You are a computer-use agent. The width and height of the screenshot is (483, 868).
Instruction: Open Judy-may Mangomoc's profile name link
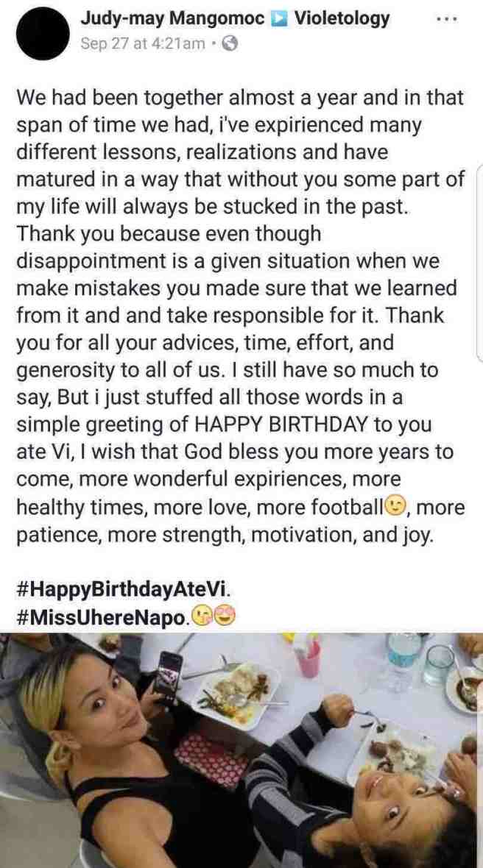click(x=172, y=19)
